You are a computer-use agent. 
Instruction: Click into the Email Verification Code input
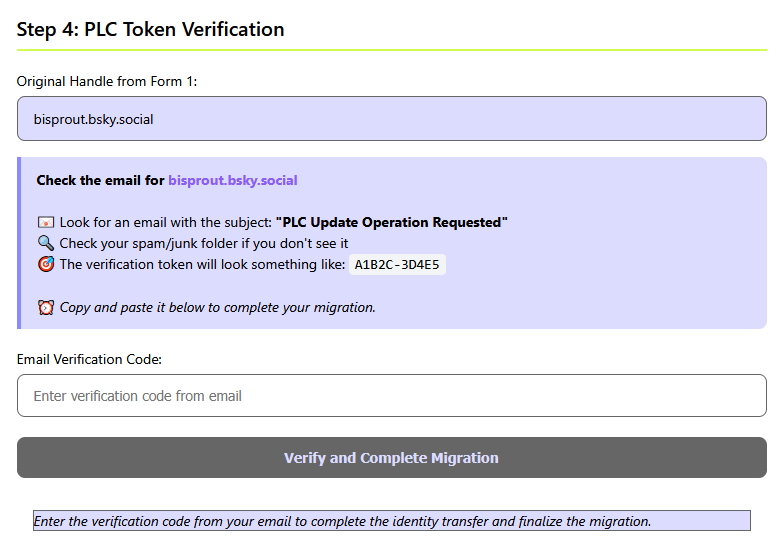pyautogui.click(x=391, y=396)
